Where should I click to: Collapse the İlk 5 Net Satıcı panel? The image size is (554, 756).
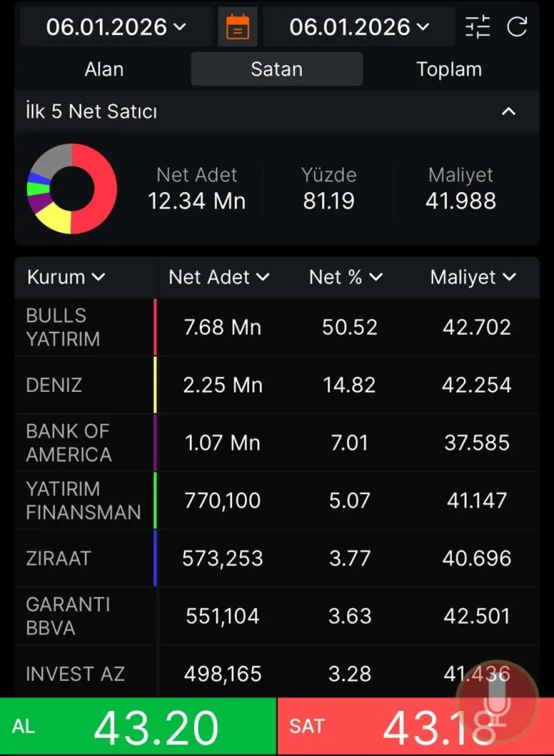(x=508, y=111)
